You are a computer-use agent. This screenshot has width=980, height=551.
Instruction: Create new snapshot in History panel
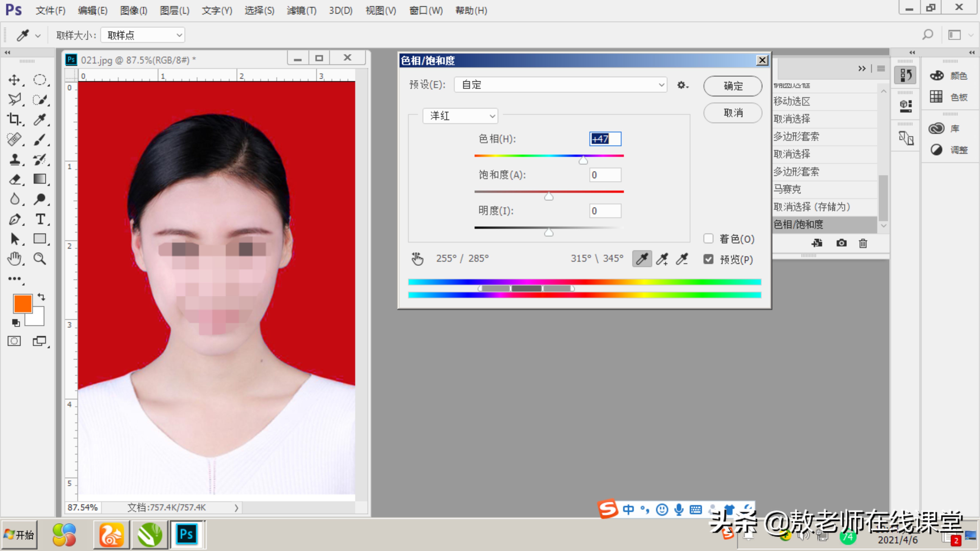pyautogui.click(x=841, y=243)
